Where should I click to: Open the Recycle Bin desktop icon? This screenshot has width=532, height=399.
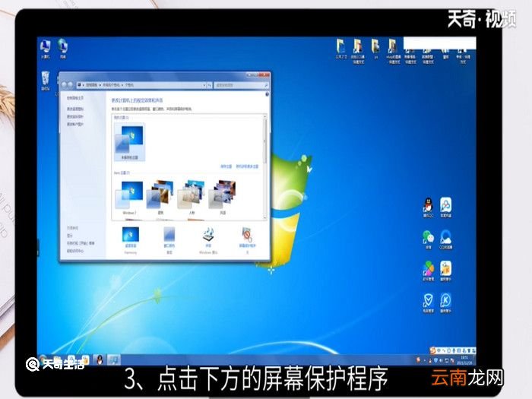tap(45, 81)
